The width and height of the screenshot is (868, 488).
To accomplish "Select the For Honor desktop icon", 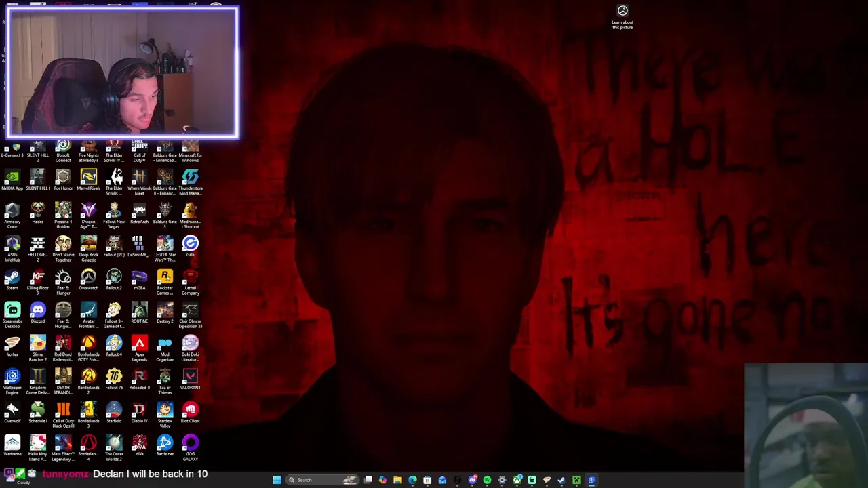I will pos(63,180).
